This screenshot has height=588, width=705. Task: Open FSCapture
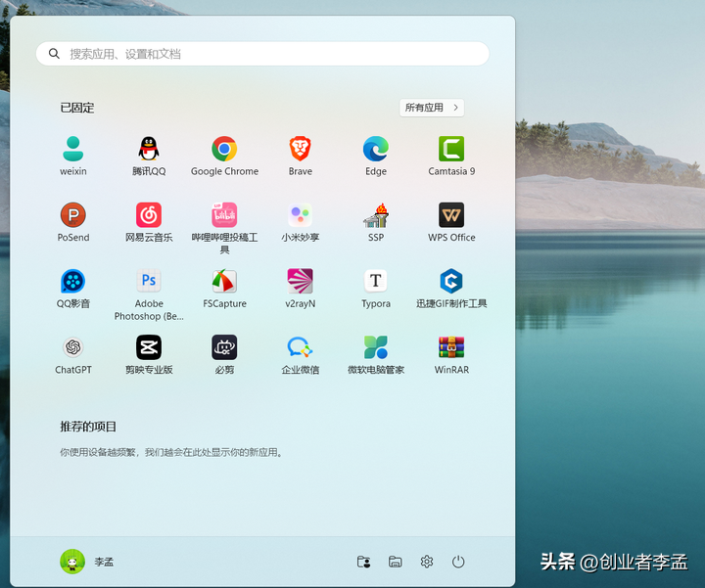tap(224, 289)
